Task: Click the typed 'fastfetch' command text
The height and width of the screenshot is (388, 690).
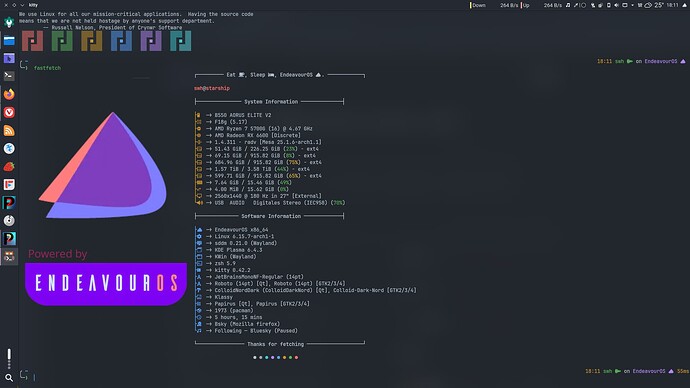Action: click(x=48, y=68)
